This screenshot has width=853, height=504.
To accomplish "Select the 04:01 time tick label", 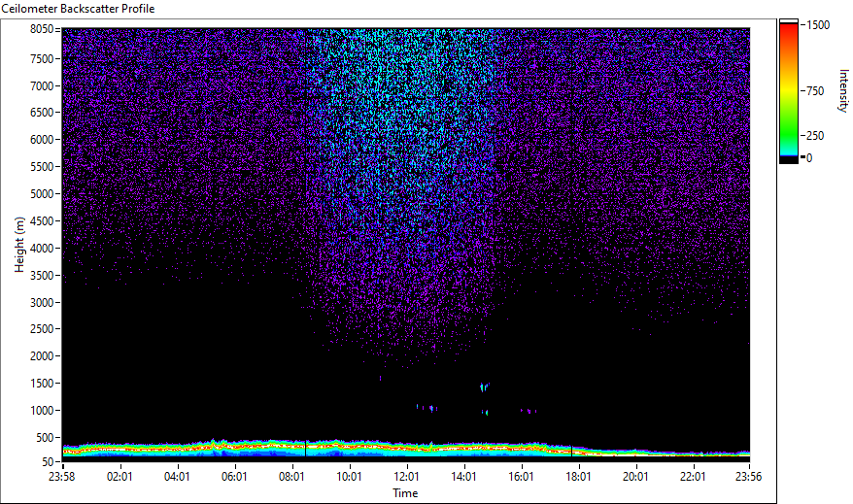I will (x=177, y=477).
